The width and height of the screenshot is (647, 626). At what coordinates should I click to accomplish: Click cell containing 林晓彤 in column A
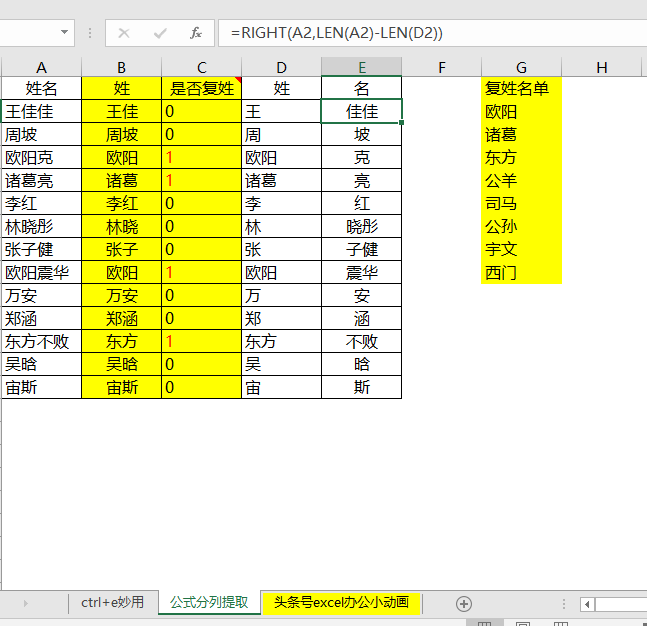[41, 226]
